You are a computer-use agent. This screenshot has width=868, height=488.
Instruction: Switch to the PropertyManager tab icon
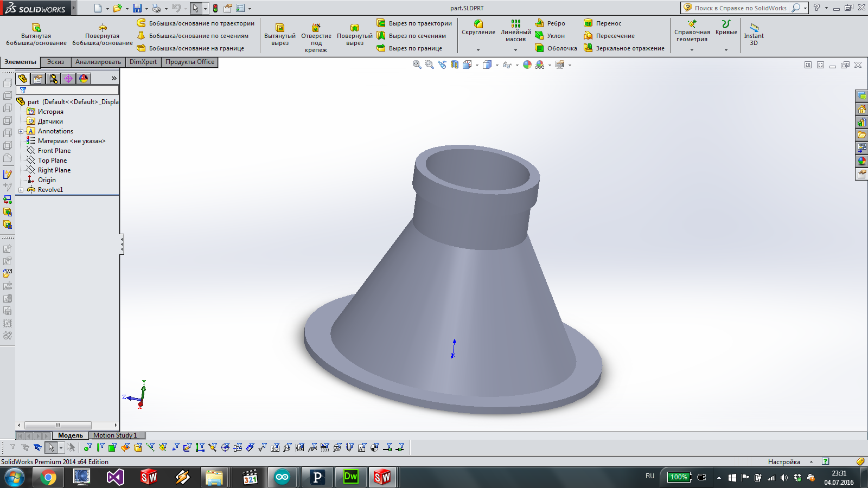[x=38, y=79]
